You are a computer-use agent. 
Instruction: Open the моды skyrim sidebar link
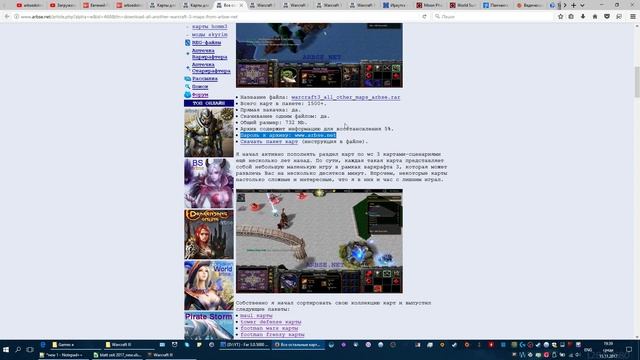pos(210,35)
